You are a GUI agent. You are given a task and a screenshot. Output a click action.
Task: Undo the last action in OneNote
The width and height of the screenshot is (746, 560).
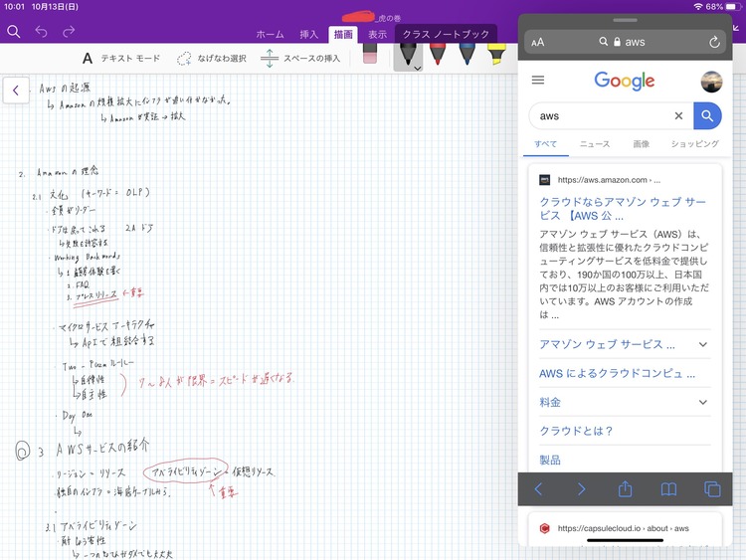tap(42, 32)
